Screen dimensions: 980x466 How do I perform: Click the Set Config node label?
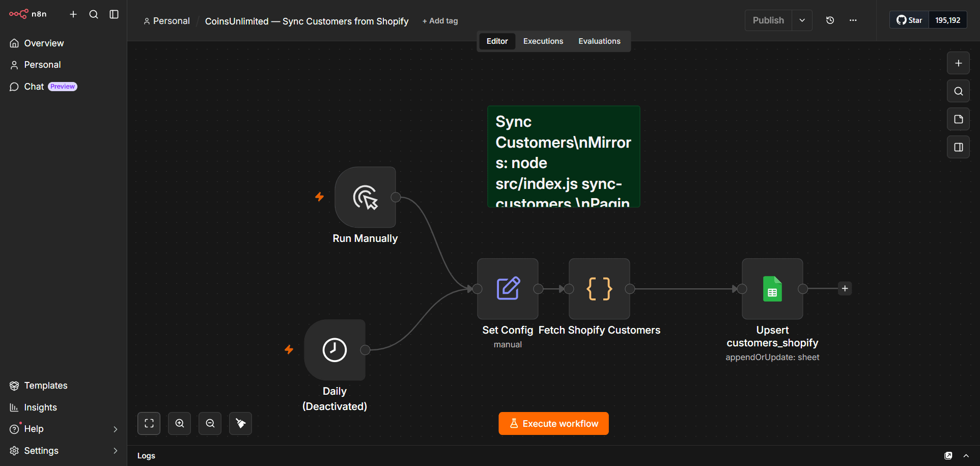click(508, 330)
